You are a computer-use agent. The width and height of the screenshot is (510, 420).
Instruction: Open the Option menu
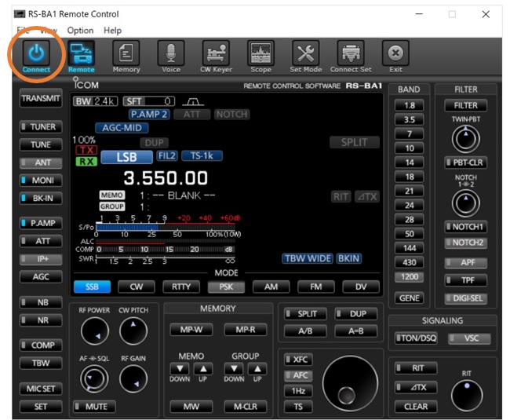[80, 31]
